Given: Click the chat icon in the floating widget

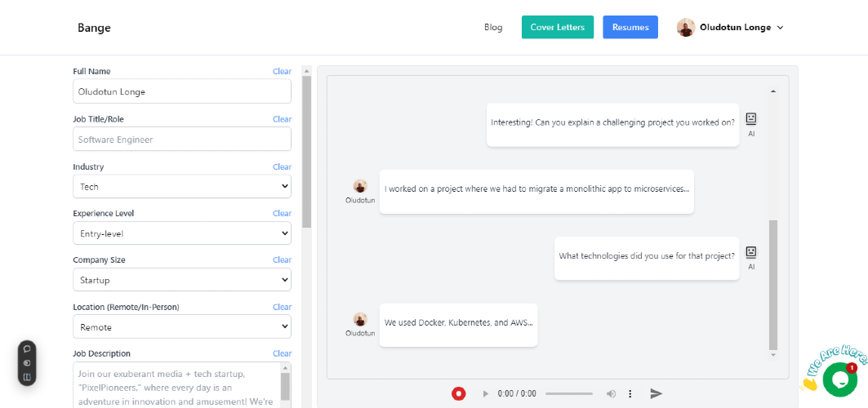Looking at the screenshot, I should click(x=27, y=349).
